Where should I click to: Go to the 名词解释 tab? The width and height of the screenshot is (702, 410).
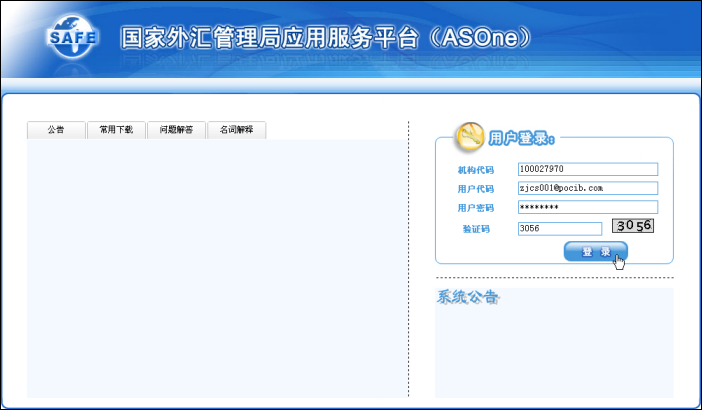(236, 130)
